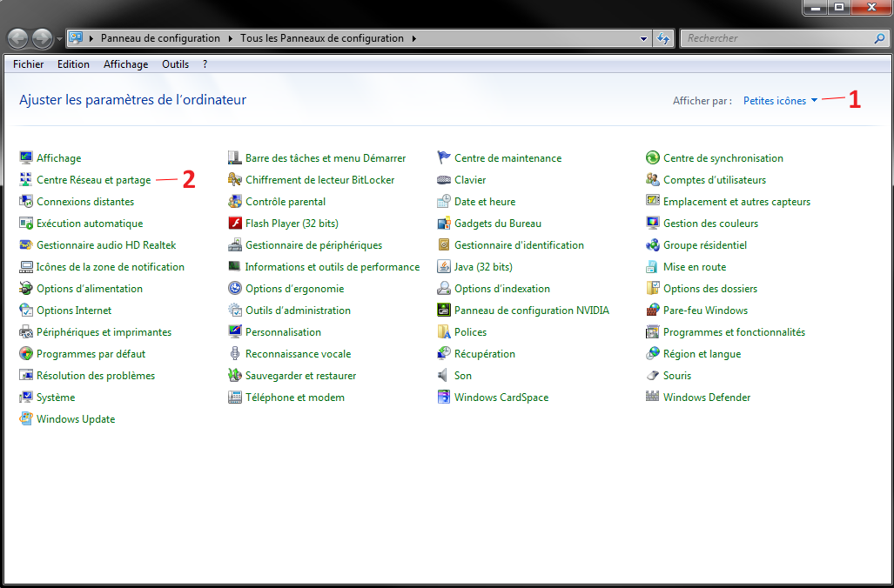
Task: Open the Fichier menu
Action: [x=29, y=64]
